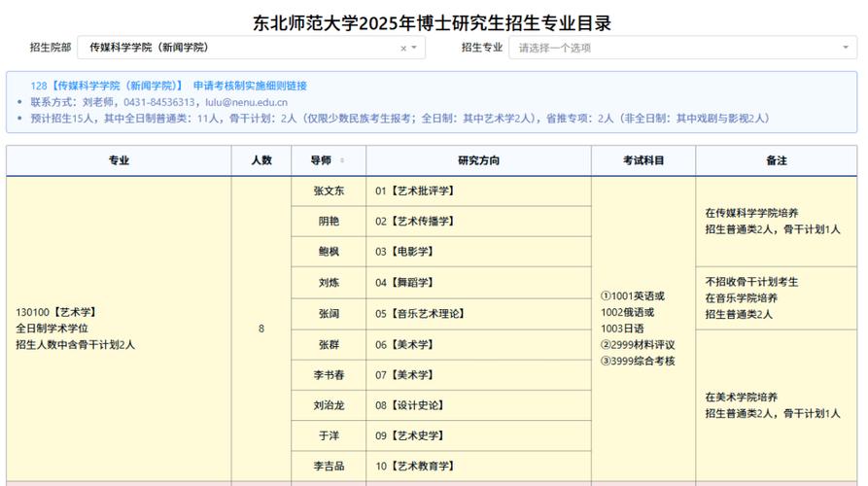Click the 预计招生15人 enrollment summary line
Viewport: 868px width, 486px height.
point(399,118)
